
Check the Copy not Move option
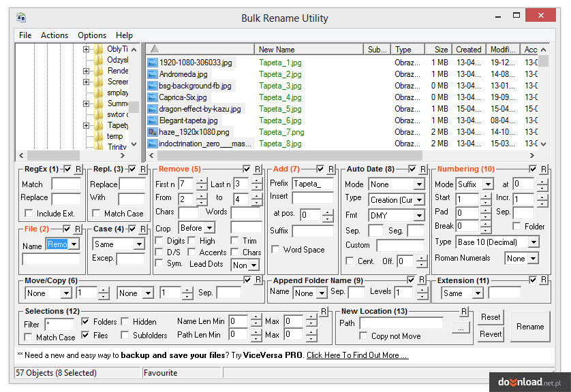point(363,336)
